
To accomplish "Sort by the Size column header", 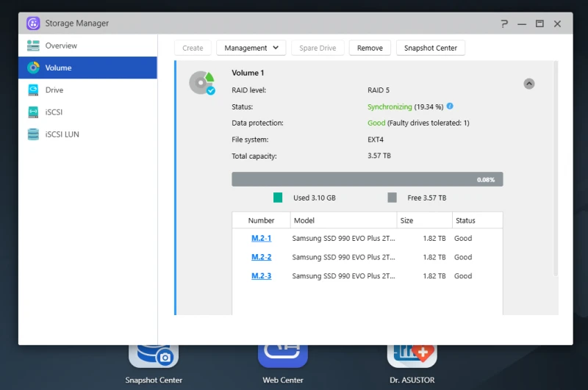I will click(x=425, y=220).
